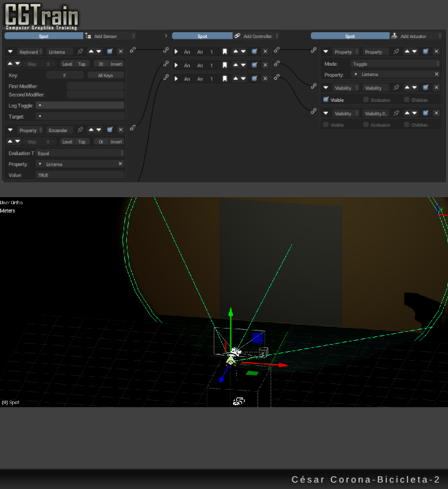Screen dimensions: 448x489
Task: Enable the Visible checkbox in the Visibility.0 actuator
Action: (326, 125)
